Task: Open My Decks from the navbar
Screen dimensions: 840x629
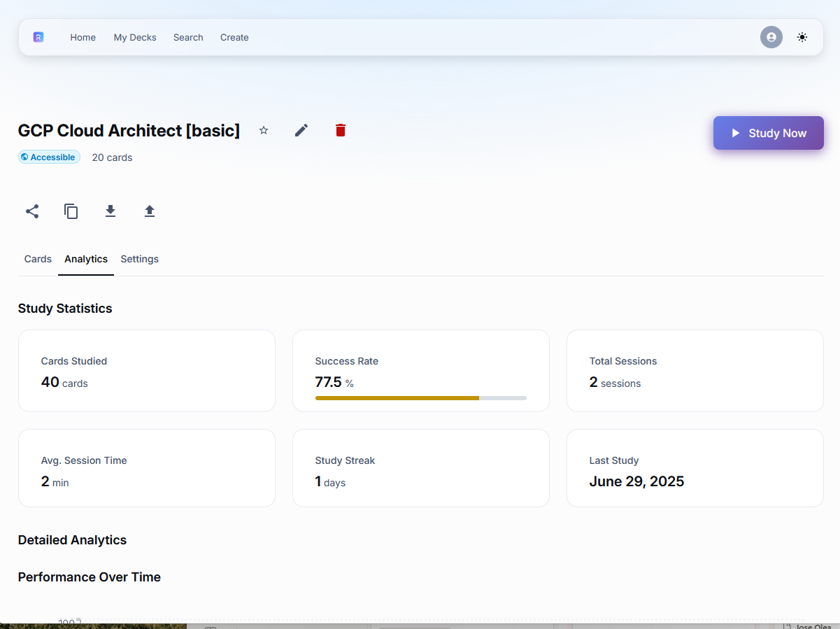Action: [135, 37]
